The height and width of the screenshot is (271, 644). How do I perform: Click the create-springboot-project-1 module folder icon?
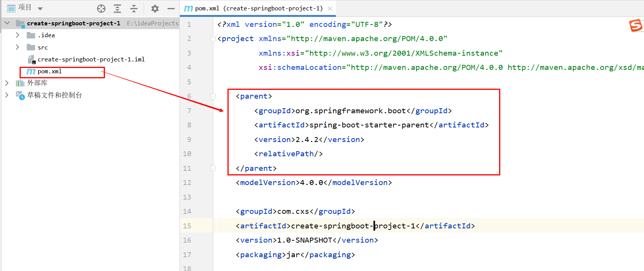20,23
